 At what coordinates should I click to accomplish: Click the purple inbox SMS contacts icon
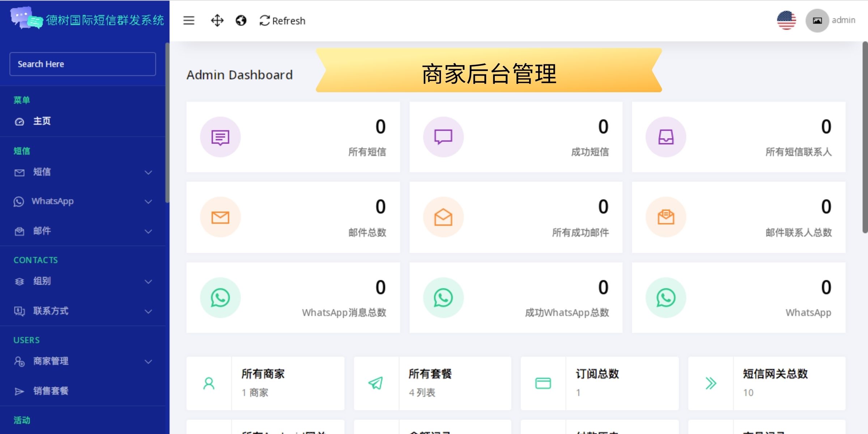pyautogui.click(x=666, y=137)
